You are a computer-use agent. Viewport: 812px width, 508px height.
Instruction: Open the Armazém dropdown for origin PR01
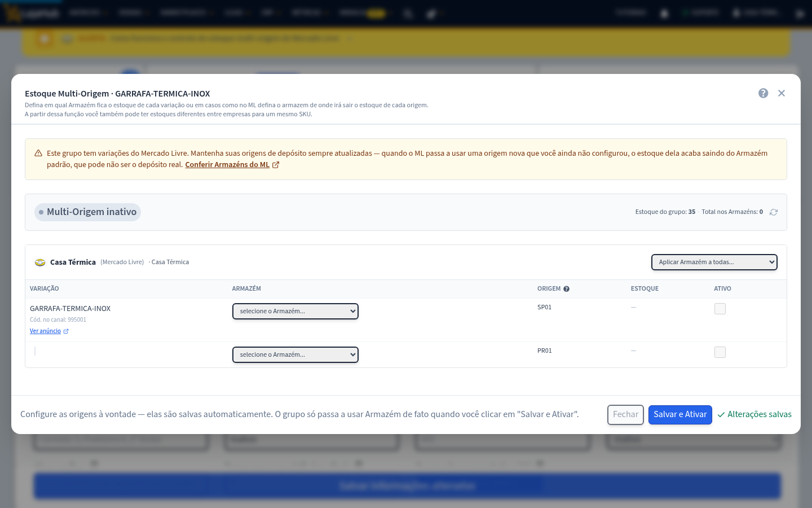point(295,354)
